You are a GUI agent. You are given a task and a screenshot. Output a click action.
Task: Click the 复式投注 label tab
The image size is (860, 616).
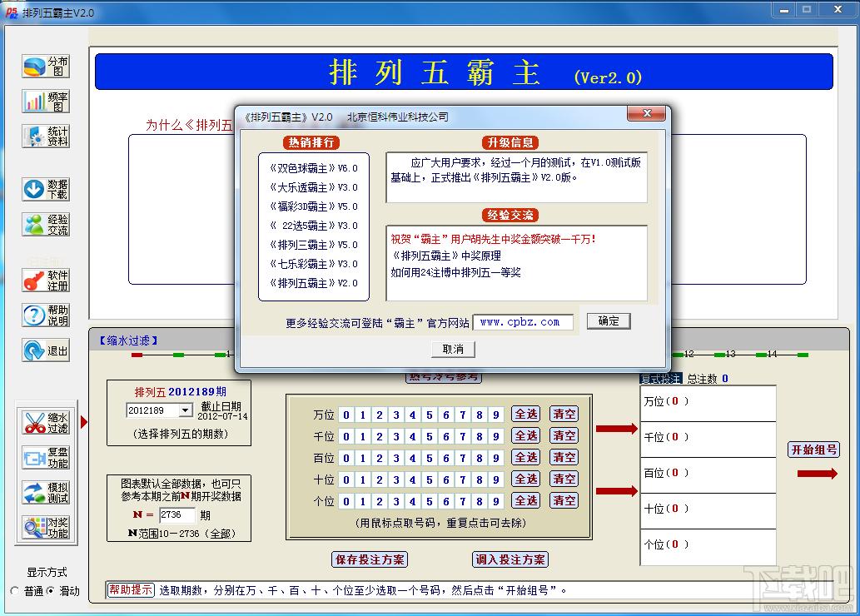coord(661,379)
